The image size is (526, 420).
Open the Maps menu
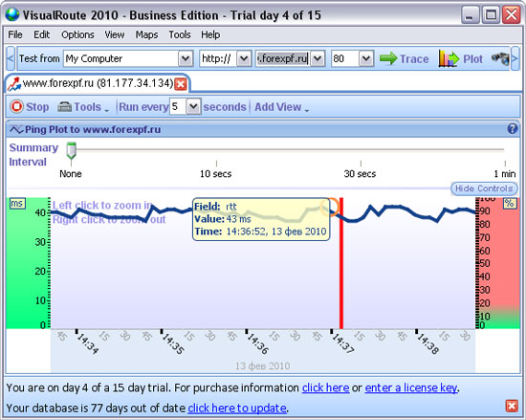click(146, 34)
